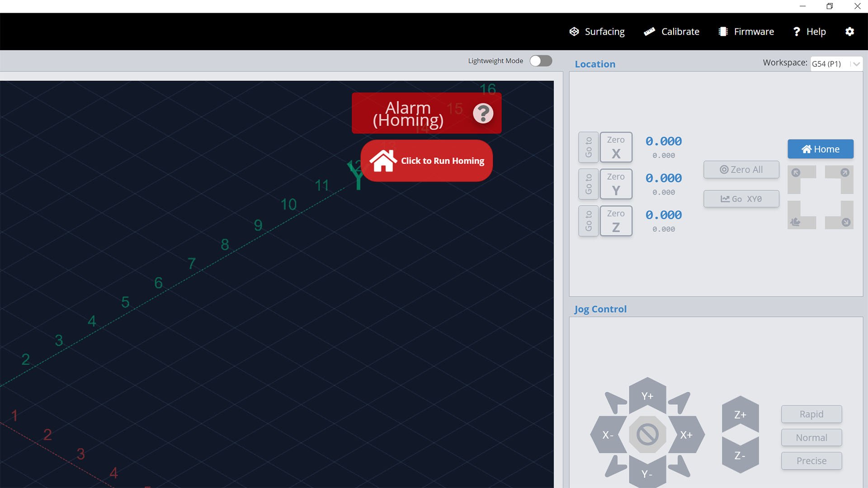The width and height of the screenshot is (868, 488).
Task: Jog the X- axis button
Action: tap(607, 435)
